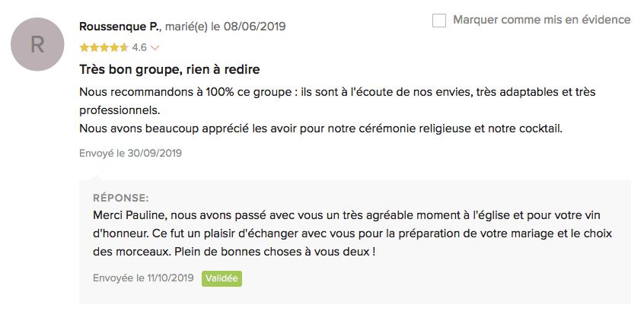The image size is (644, 324).
Task: Click the "Marquer comme mis en évidence" label
Action: point(541,20)
